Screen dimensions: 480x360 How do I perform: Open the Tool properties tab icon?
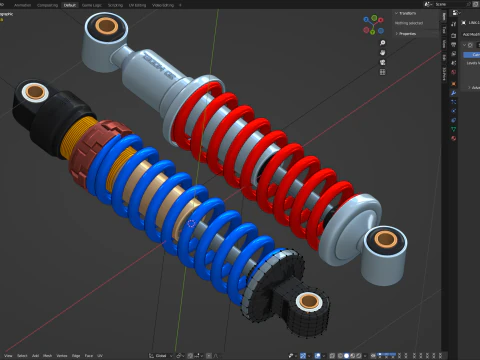click(x=454, y=24)
